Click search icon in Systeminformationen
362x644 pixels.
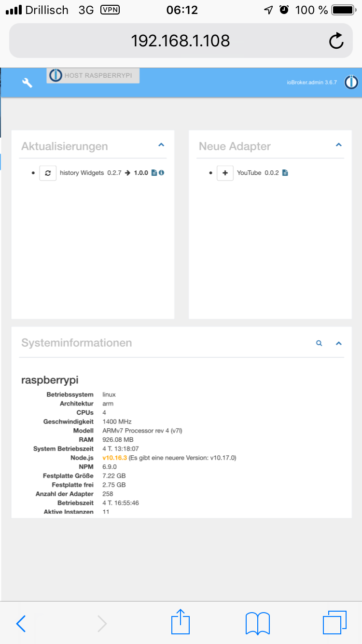[319, 343]
